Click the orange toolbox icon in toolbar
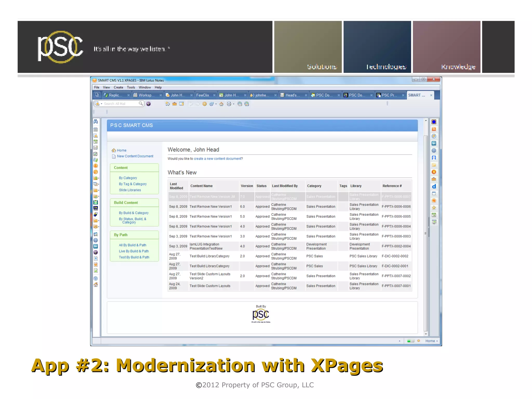The height and width of the screenshot is (399, 532). (x=175, y=104)
